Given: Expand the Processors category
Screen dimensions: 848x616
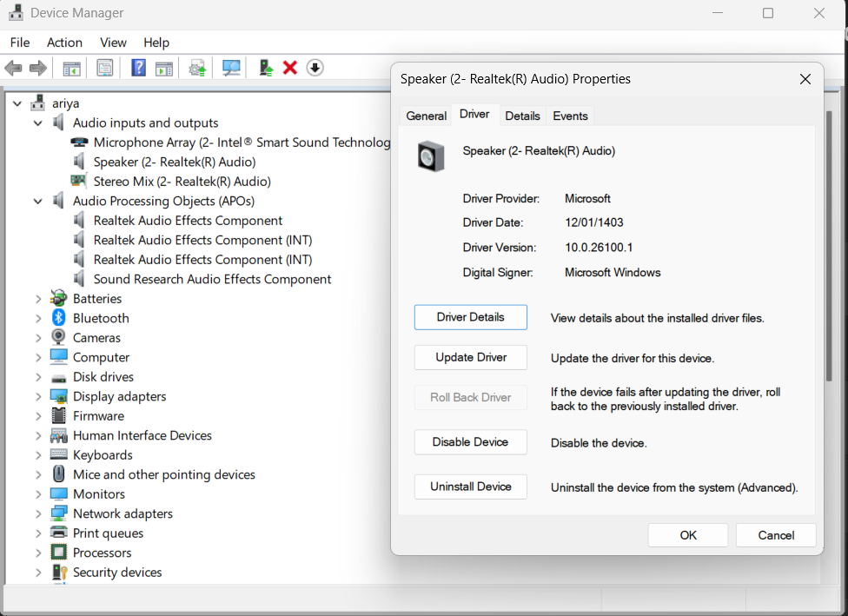Looking at the screenshot, I should click(x=38, y=553).
